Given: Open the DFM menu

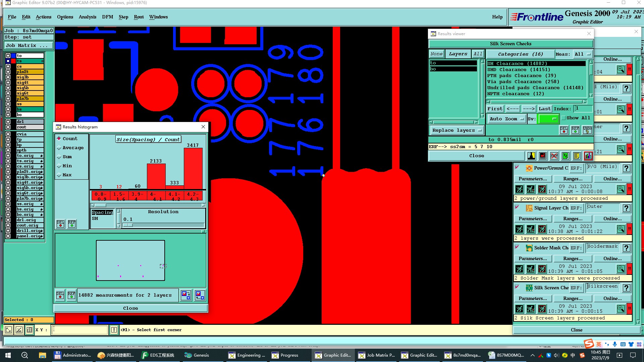Looking at the screenshot, I should click(107, 17).
